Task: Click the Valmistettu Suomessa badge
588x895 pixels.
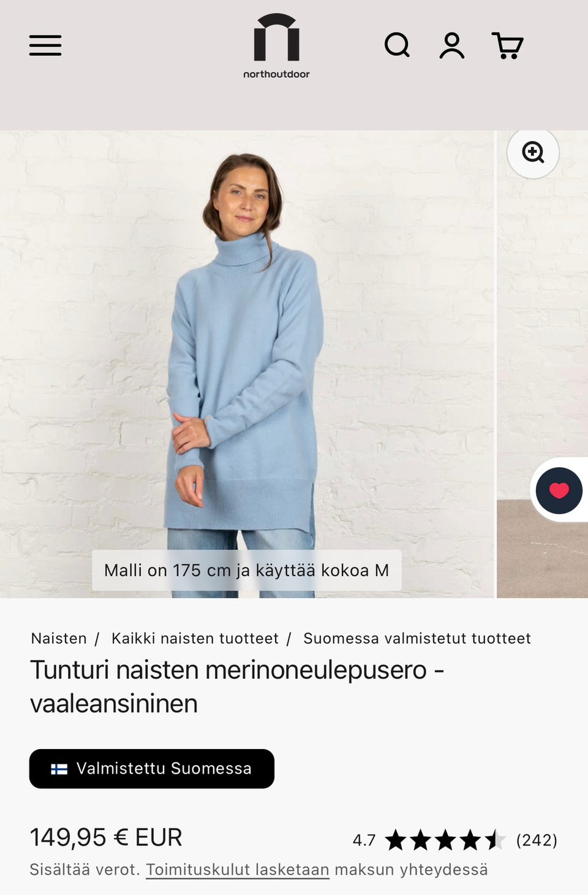Action: (x=152, y=769)
